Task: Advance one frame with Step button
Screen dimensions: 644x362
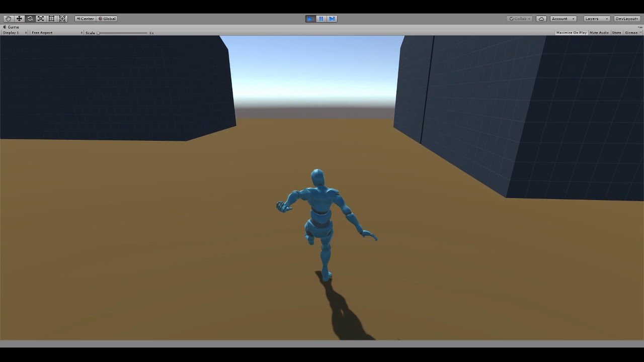Action: click(x=332, y=19)
